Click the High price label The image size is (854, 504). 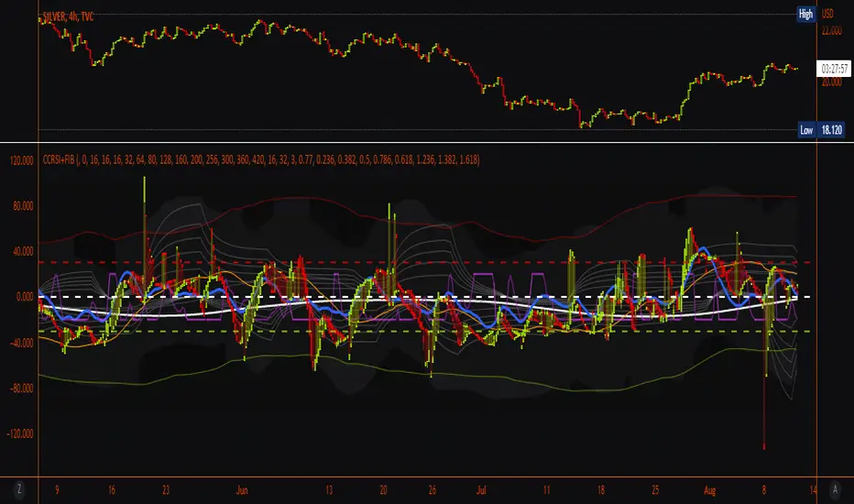[x=806, y=14]
